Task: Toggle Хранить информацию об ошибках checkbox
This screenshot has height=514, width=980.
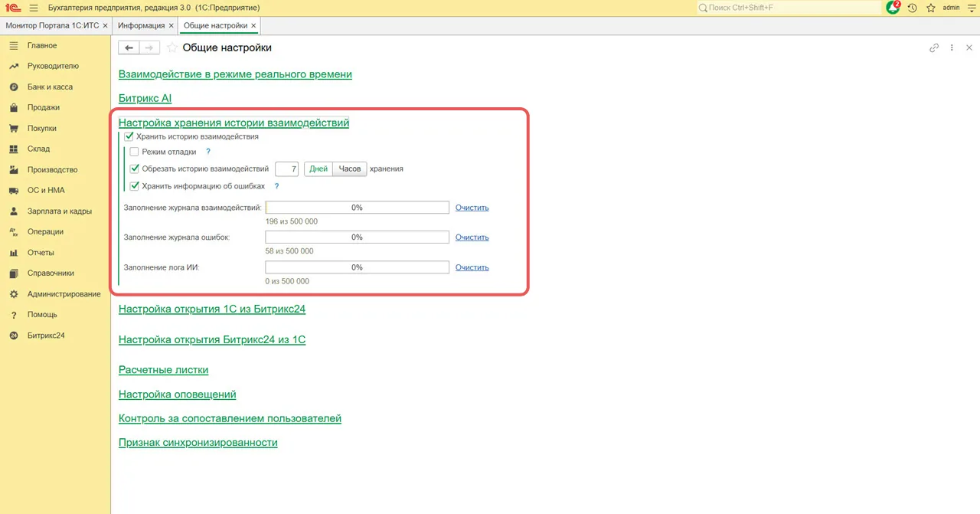Action: tap(135, 185)
